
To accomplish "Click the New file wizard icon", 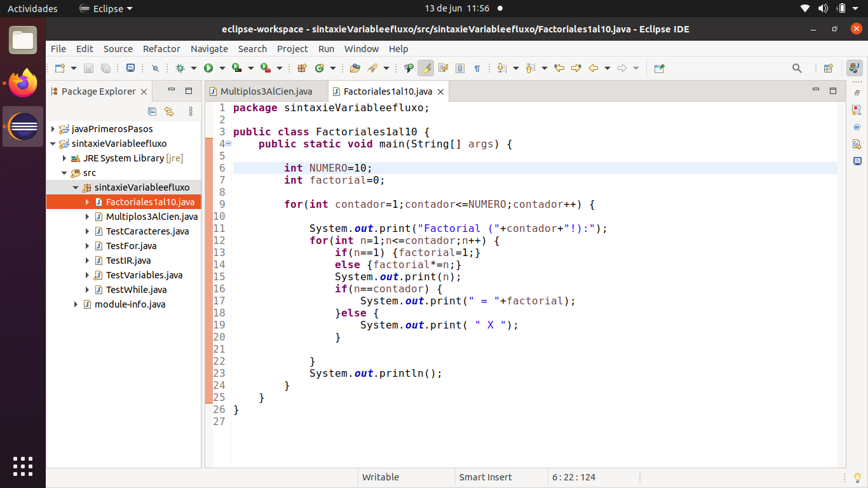I will 60,68.
